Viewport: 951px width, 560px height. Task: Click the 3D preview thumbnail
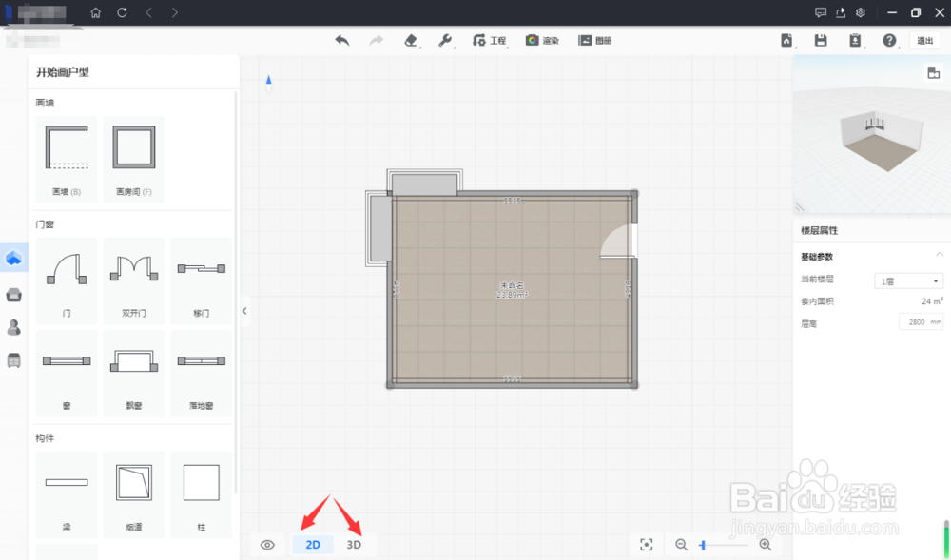pos(872,135)
